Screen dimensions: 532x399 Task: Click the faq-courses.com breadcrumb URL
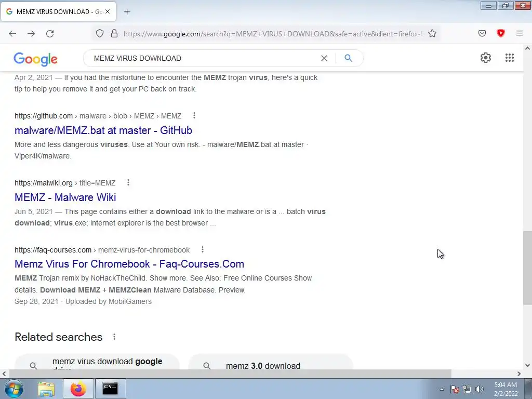coord(102,250)
